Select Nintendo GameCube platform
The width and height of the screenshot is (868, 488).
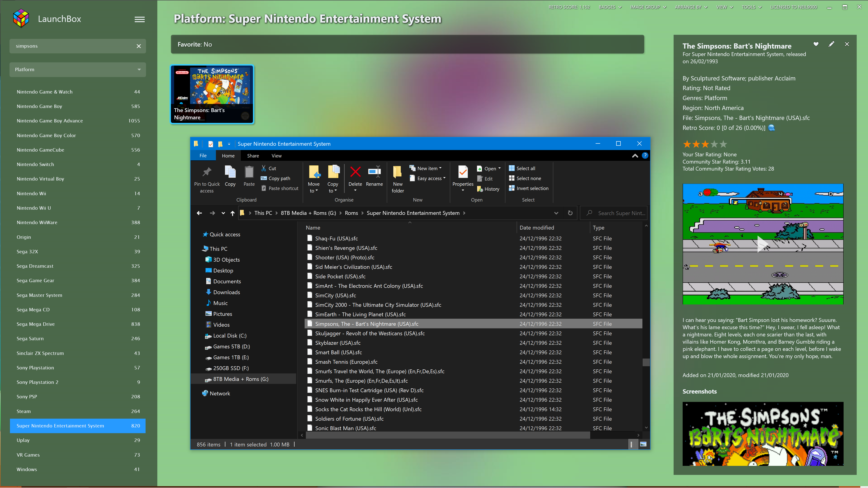pyautogui.click(x=78, y=150)
